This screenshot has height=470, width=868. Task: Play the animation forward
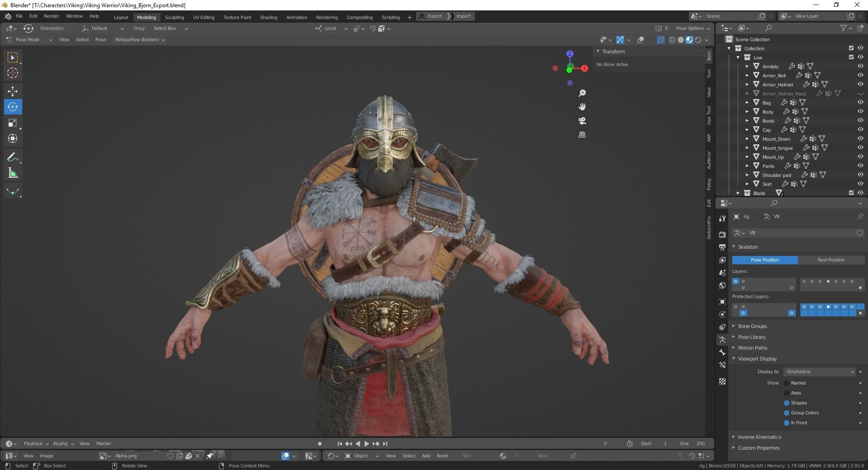click(x=367, y=444)
